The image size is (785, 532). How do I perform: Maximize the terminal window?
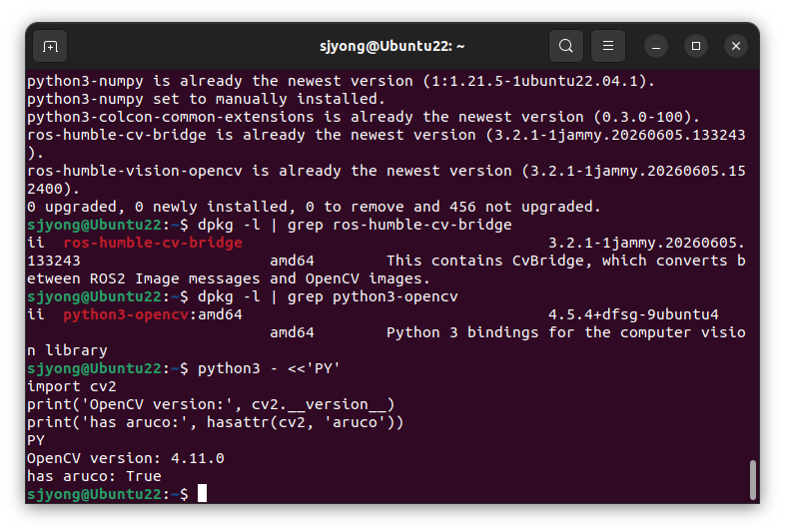pyautogui.click(x=696, y=47)
